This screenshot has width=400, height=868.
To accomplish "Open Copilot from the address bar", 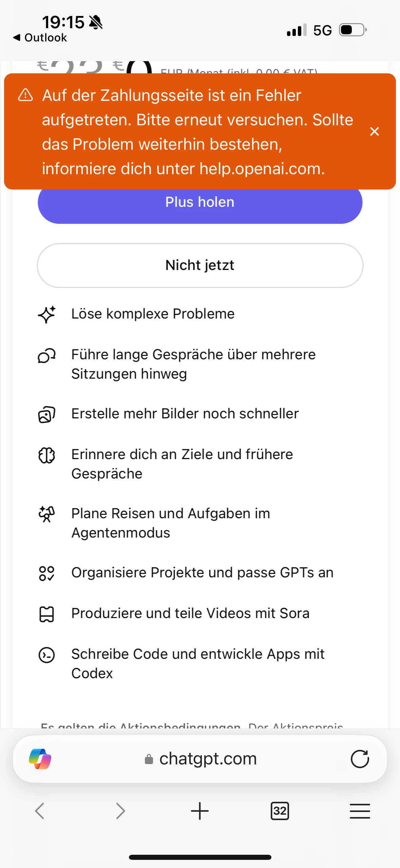I will pos(40,759).
